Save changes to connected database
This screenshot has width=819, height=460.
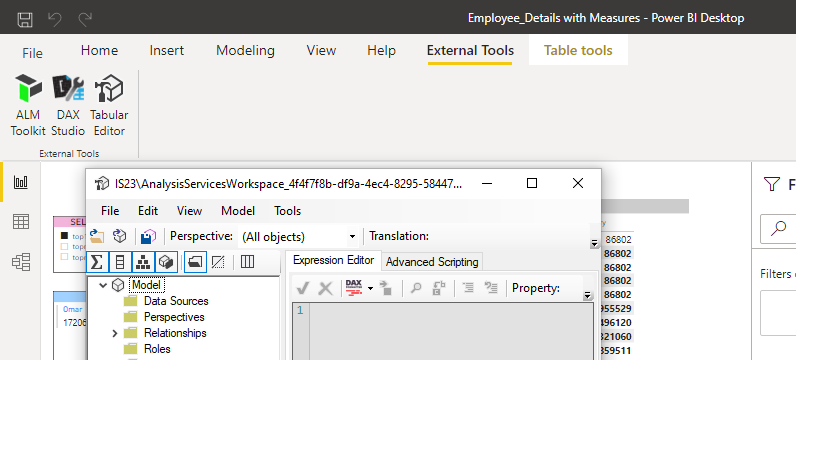[148, 236]
